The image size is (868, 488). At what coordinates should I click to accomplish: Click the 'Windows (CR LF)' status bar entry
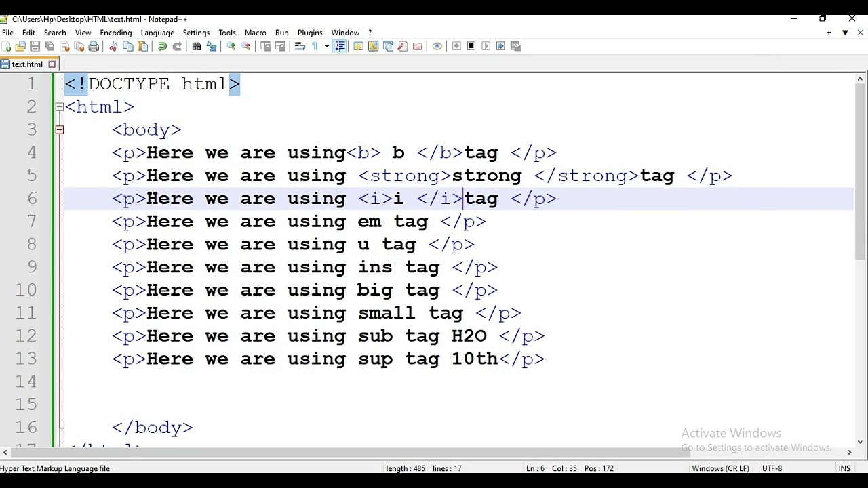coord(720,468)
